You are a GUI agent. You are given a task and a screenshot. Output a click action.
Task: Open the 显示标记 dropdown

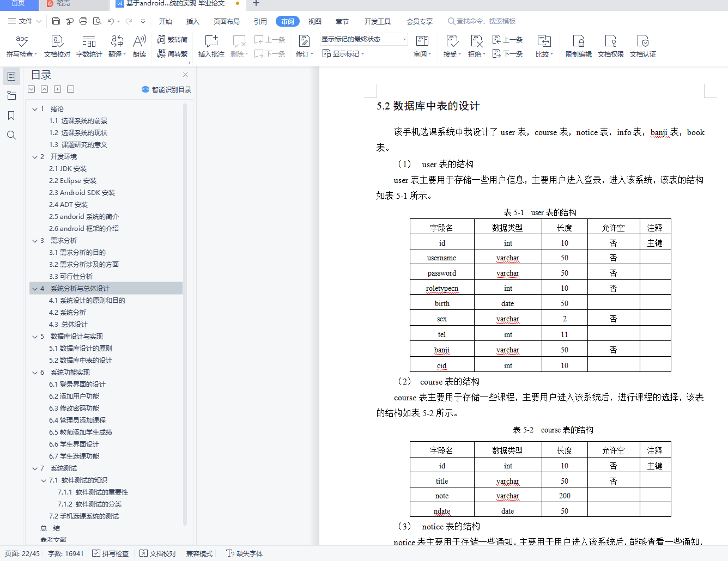pyautogui.click(x=343, y=53)
